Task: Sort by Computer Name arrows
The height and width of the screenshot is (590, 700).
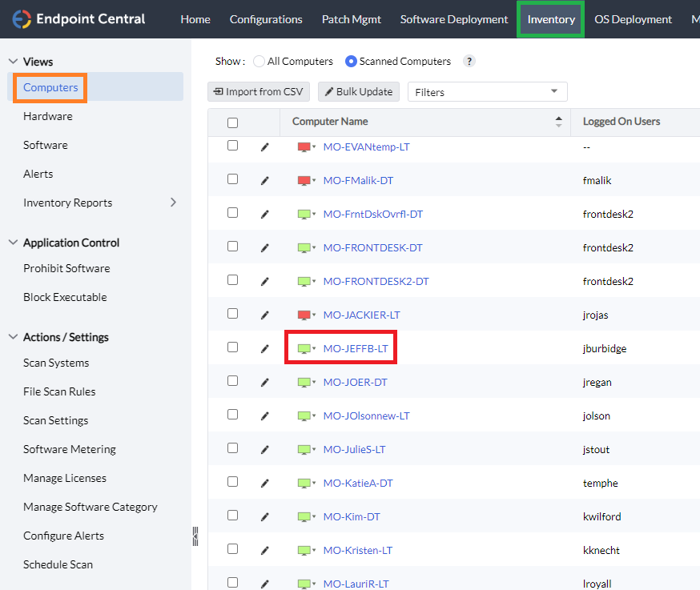Action: [558, 122]
